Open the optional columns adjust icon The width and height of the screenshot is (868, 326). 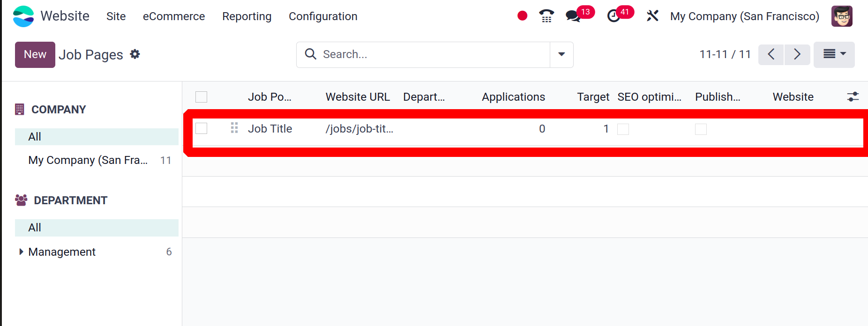pyautogui.click(x=853, y=96)
